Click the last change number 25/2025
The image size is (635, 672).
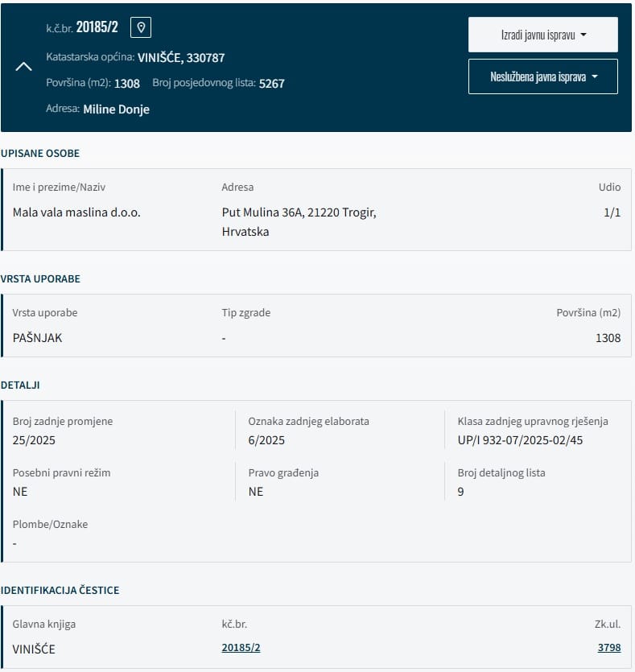34,440
